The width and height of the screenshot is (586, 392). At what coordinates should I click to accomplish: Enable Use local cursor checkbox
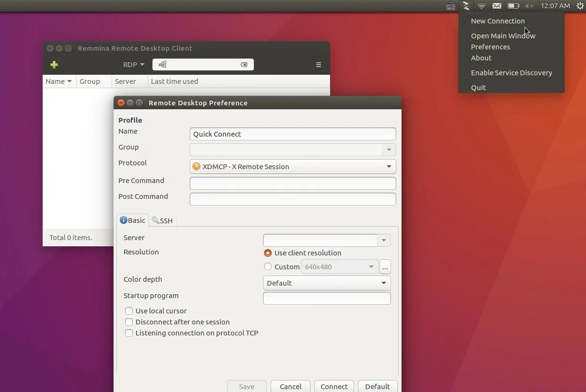129,311
